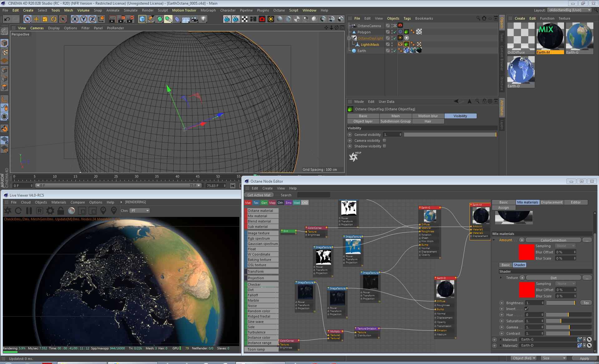Image resolution: width=599 pixels, height=364 pixels.
Task: Switch to the Displacement tab
Action: click(x=552, y=203)
